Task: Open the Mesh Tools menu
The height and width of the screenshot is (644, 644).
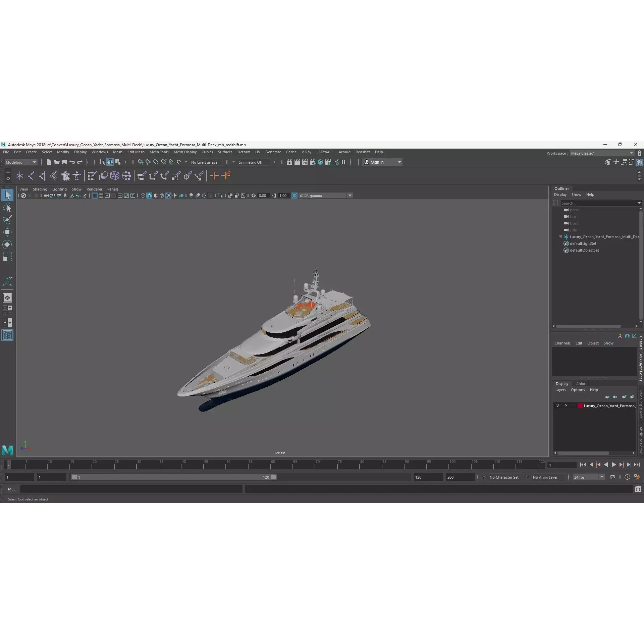Action: tap(159, 152)
